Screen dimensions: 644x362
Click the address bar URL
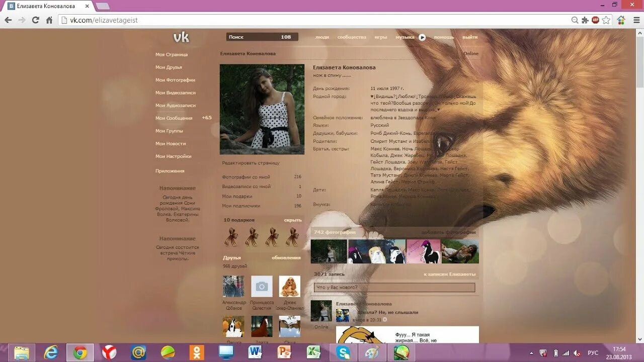tap(104, 20)
